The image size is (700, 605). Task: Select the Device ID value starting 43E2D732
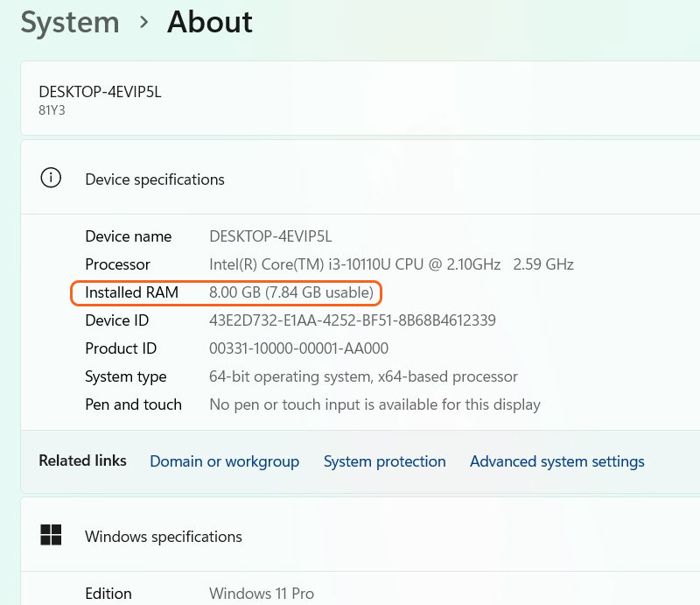[353, 320]
